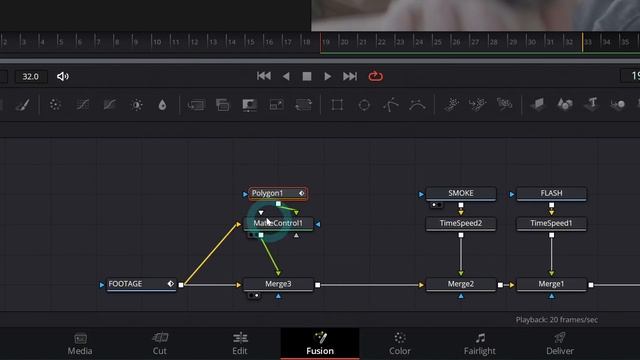Add a pRender particle node from the toolbar
Viewport: 640px width, 360px height.
504,105
